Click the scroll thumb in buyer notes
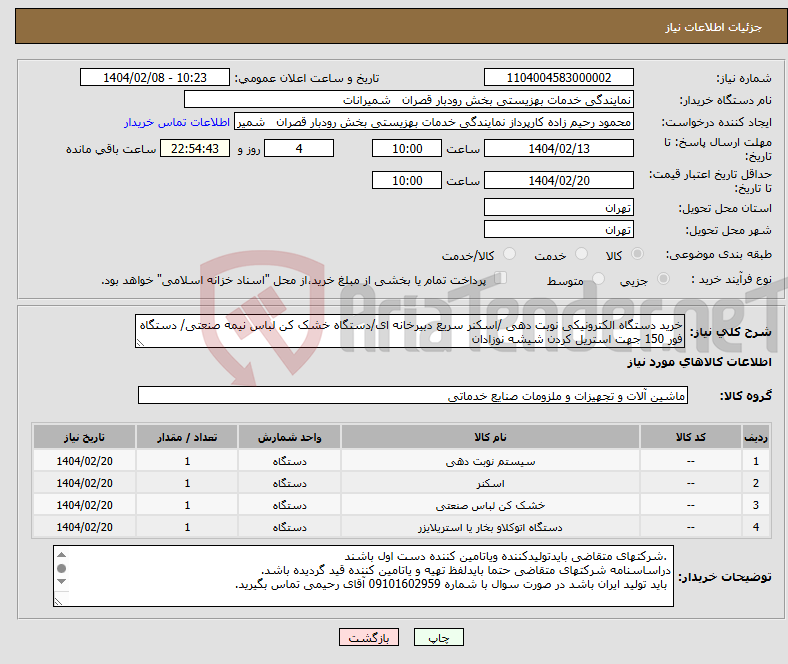 [62, 568]
